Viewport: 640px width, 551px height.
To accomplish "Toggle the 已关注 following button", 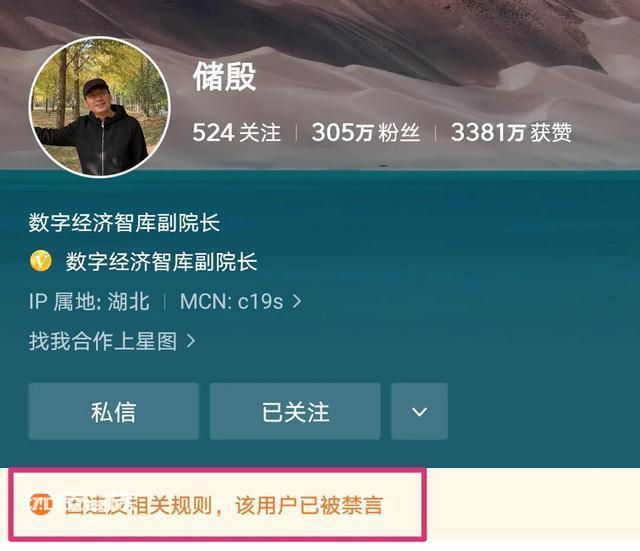I will pyautogui.click(x=295, y=411).
